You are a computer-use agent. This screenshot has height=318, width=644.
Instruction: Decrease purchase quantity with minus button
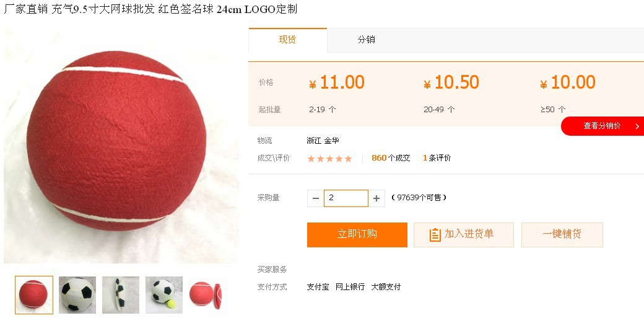point(315,198)
